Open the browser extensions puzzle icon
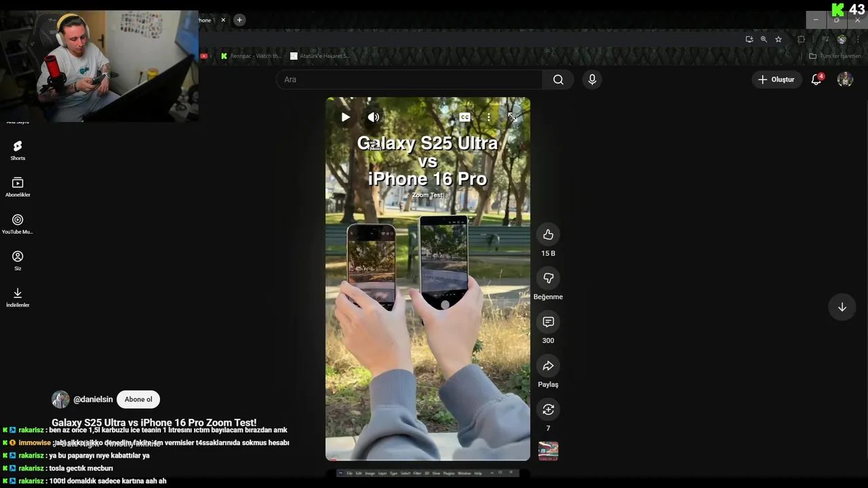 (x=802, y=39)
